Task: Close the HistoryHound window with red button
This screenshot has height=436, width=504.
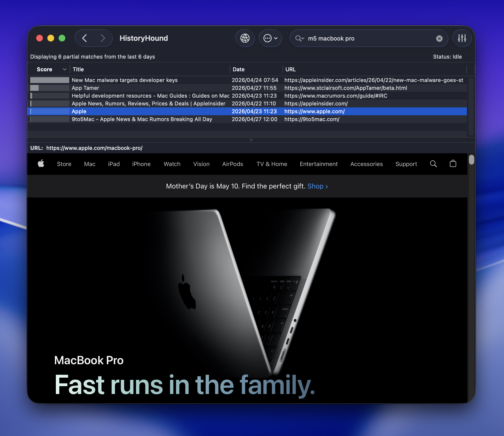Action: (40, 38)
